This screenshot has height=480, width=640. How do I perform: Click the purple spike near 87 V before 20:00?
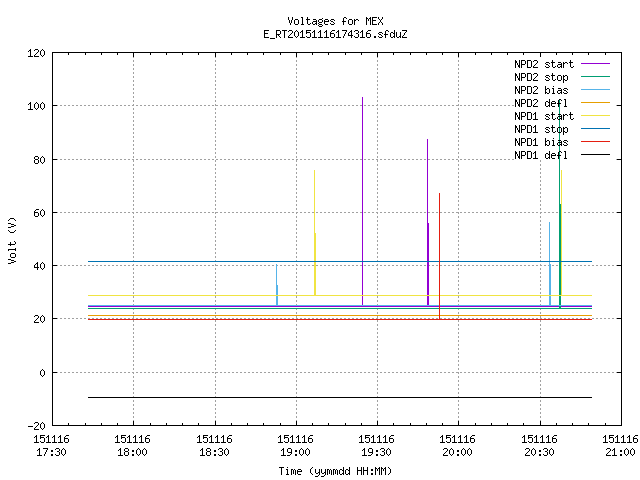click(x=428, y=222)
